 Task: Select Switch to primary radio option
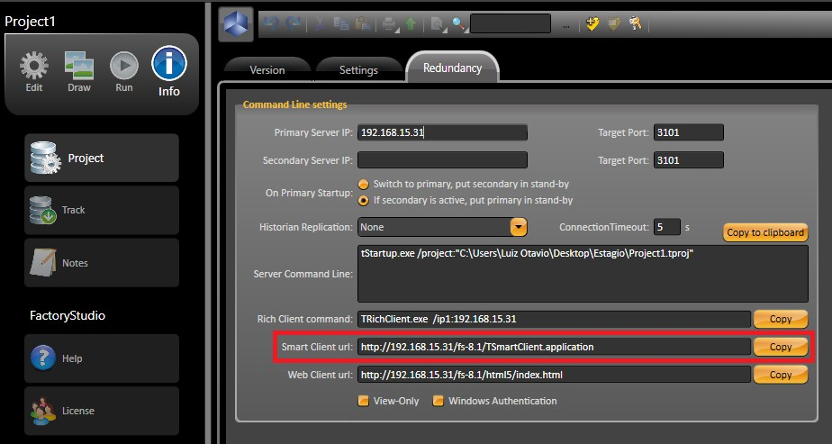coord(363,185)
